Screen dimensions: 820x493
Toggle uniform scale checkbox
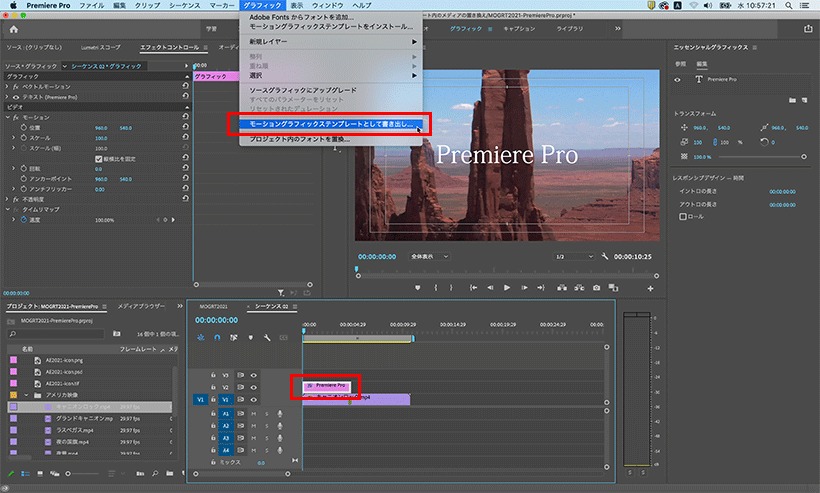(98, 158)
